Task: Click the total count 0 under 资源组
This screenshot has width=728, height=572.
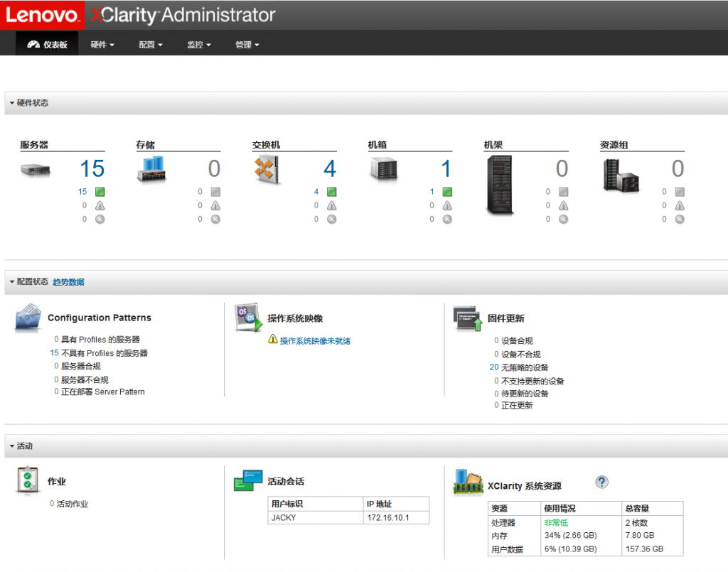Action: coord(678,168)
